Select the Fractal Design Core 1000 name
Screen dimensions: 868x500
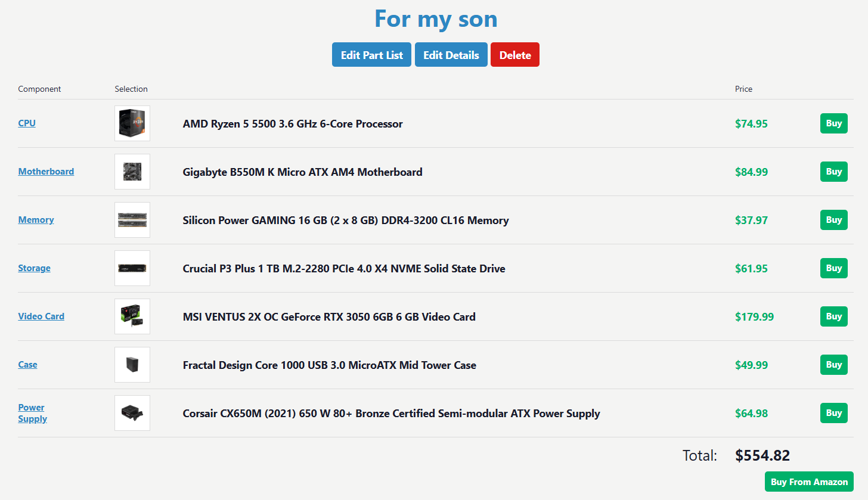point(330,365)
